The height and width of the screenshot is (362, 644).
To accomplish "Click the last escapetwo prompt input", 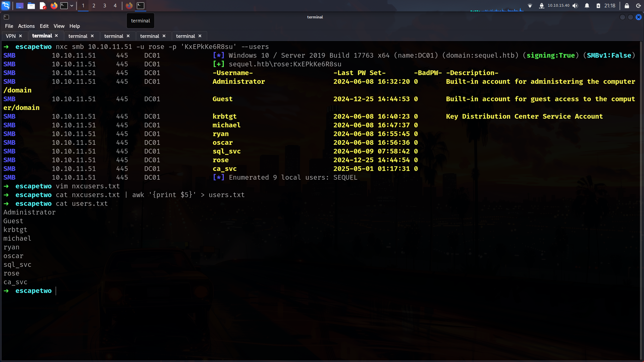I will pos(56,291).
